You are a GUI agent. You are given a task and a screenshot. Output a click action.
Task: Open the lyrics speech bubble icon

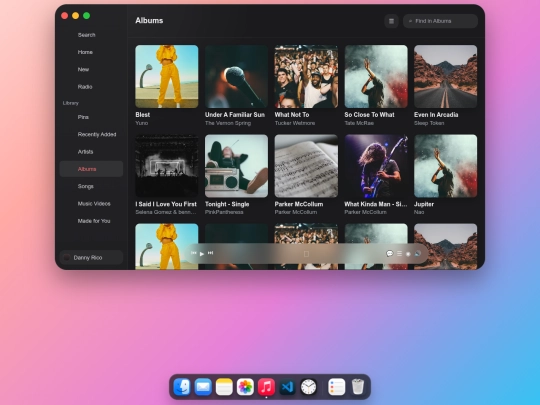(x=390, y=253)
